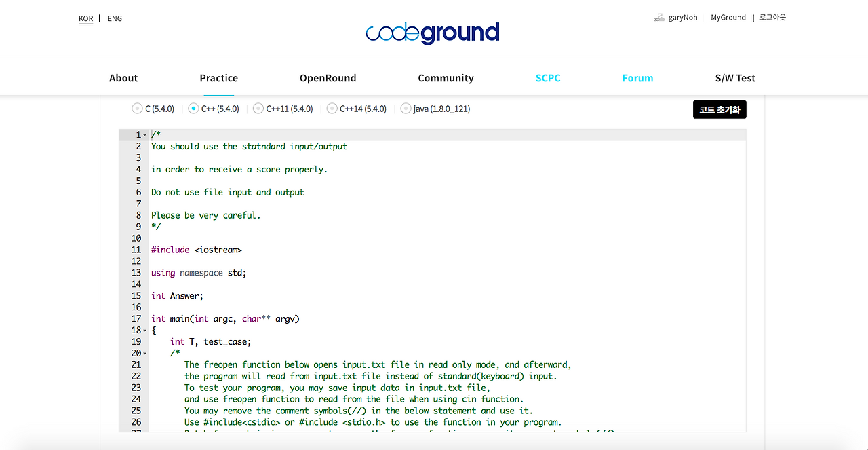Image resolution: width=868 pixels, height=450 pixels.
Task: Collapse the comment block at line 1
Action: click(x=145, y=135)
